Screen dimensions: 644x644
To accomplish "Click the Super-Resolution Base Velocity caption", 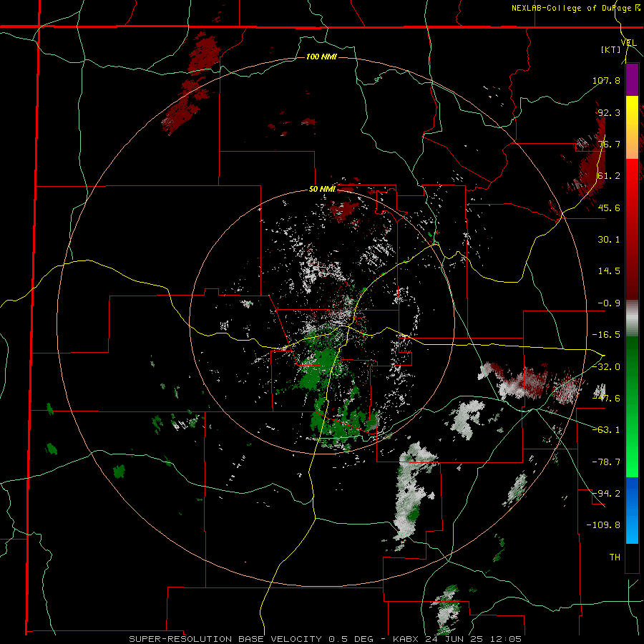I will 326,639.
